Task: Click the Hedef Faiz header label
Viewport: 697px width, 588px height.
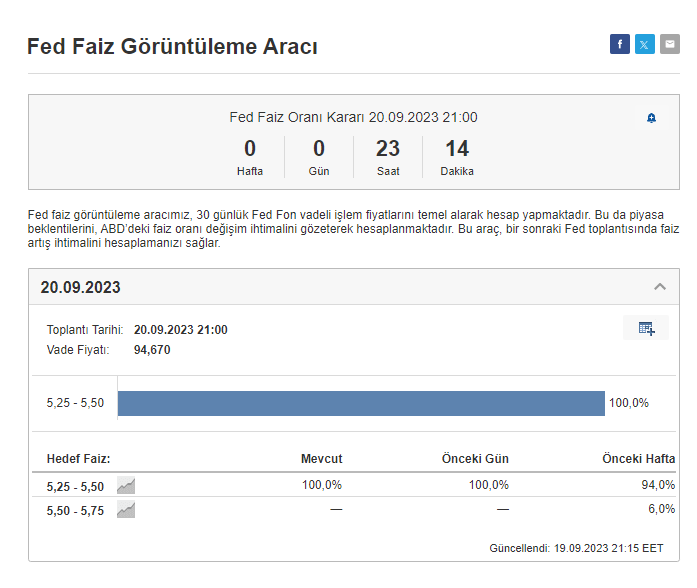Action: tap(78, 459)
